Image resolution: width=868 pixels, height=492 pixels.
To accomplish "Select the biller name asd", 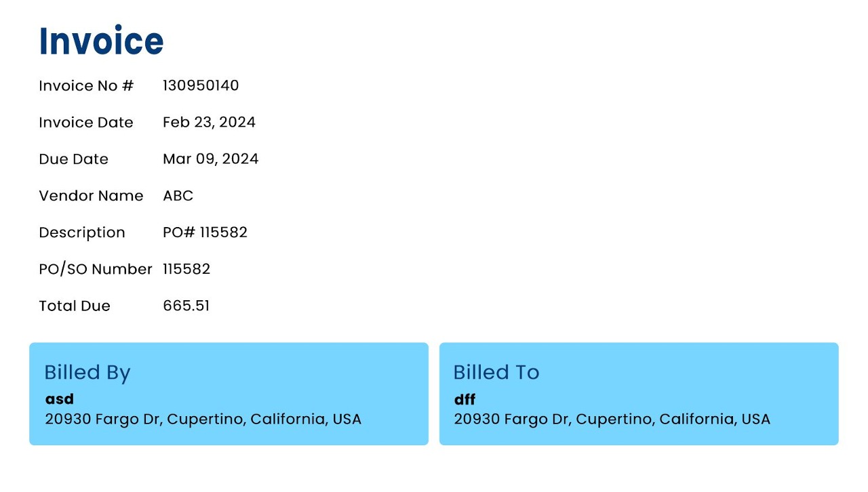I will [60, 399].
